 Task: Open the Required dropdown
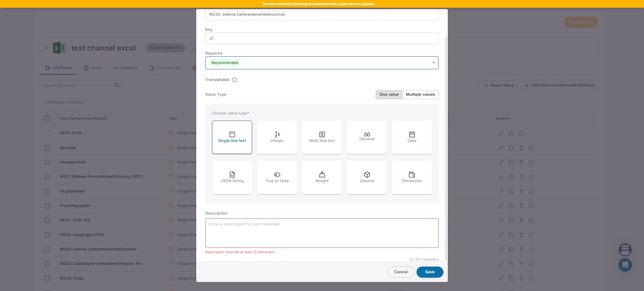coord(321,63)
